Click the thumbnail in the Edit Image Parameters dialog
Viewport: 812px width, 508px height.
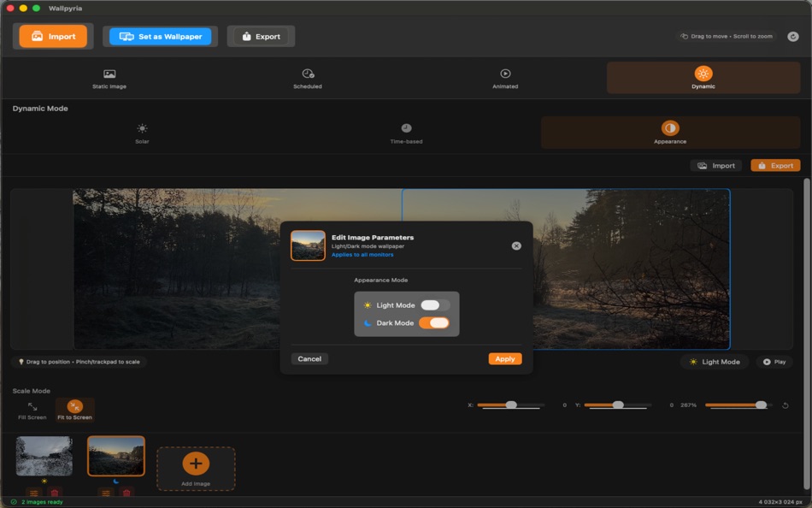pyautogui.click(x=308, y=245)
